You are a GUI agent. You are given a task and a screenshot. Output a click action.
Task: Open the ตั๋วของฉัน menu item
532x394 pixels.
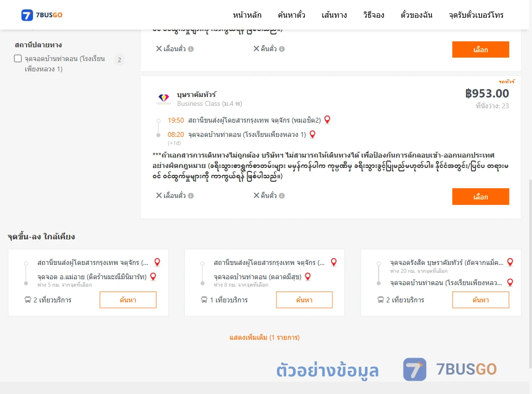click(x=416, y=15)
